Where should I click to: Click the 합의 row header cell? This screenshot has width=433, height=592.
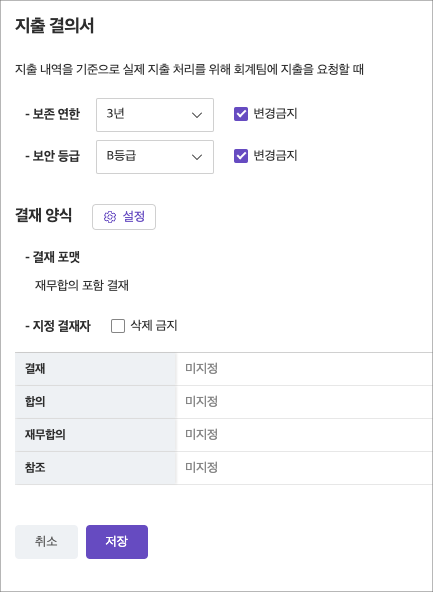pyautogui.click(x=96, y=402)
